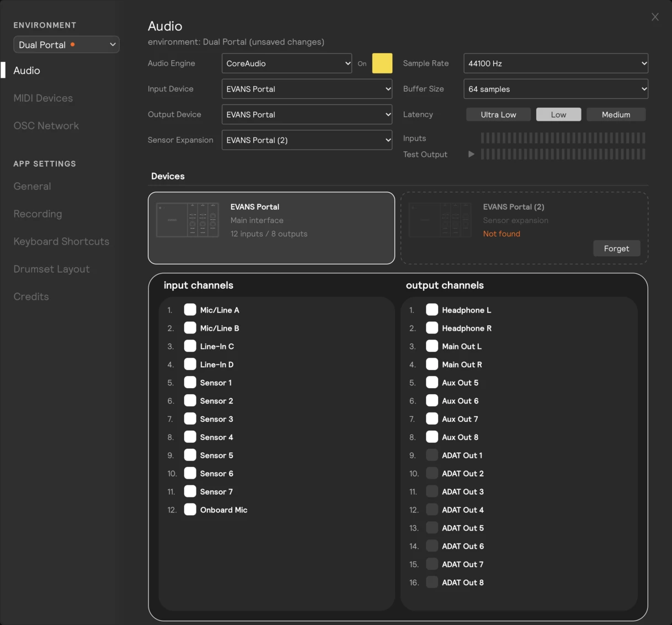Toggle Line-In D input channel

[190, 364]
